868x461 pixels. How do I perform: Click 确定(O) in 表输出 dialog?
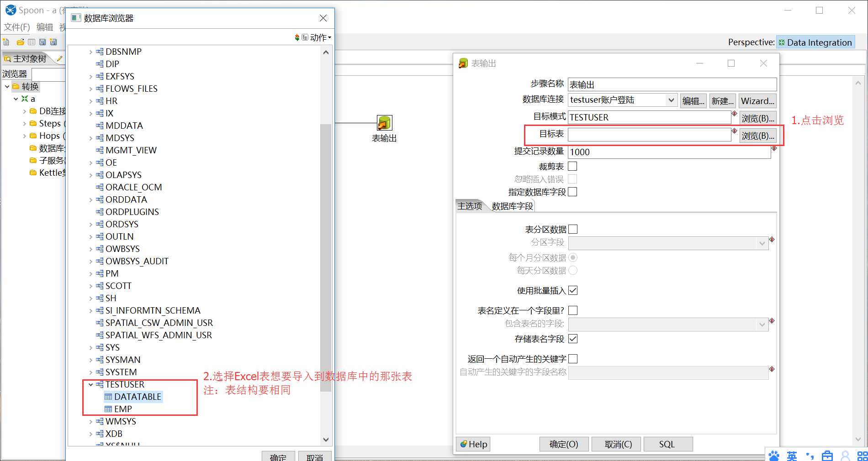[x=564, y=444]
